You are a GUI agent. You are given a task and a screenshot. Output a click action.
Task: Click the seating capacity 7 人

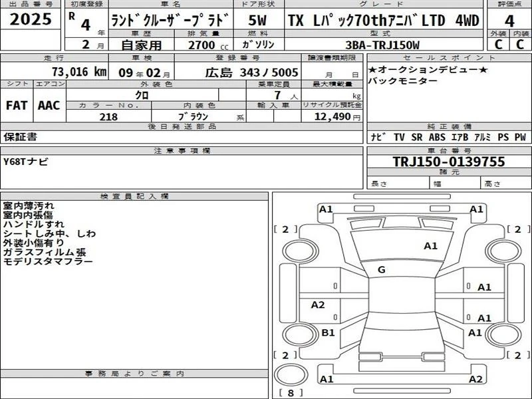click(286, 95)
